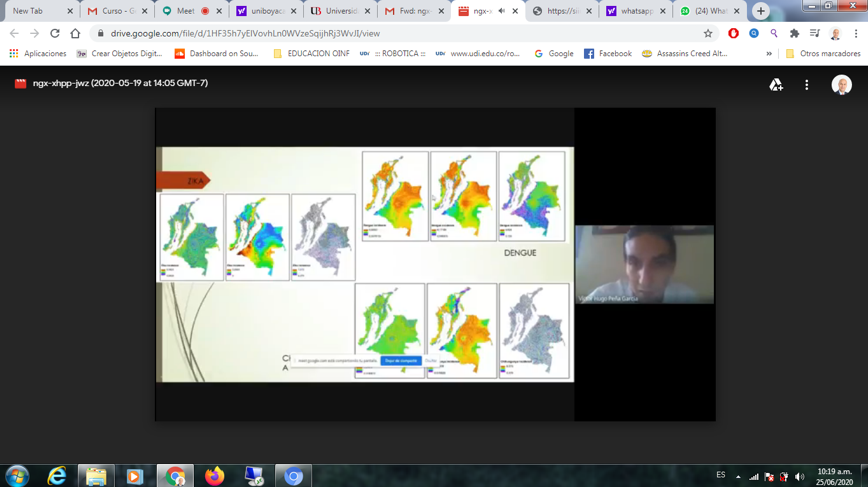
Task: Open Chrome three-dot menu
Action: pos(856,33)
